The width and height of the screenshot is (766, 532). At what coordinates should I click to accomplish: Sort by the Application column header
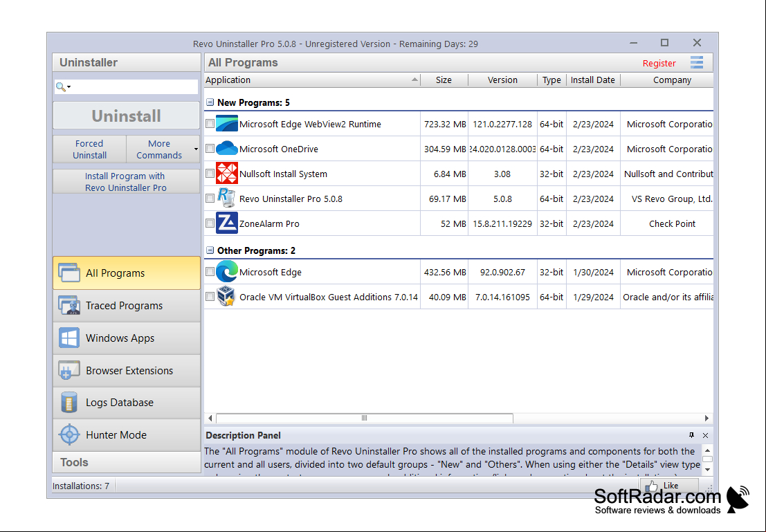point(312,80)
